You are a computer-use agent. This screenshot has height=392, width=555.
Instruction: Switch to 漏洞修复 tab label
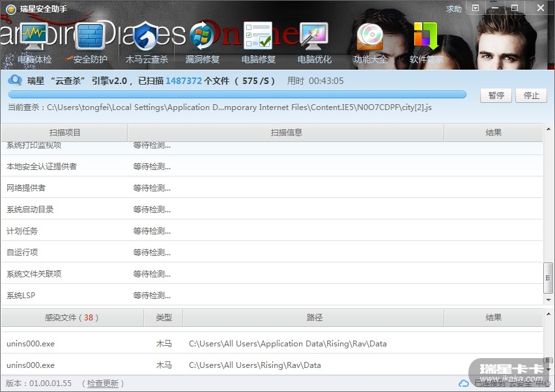click(x=203, y=59)
